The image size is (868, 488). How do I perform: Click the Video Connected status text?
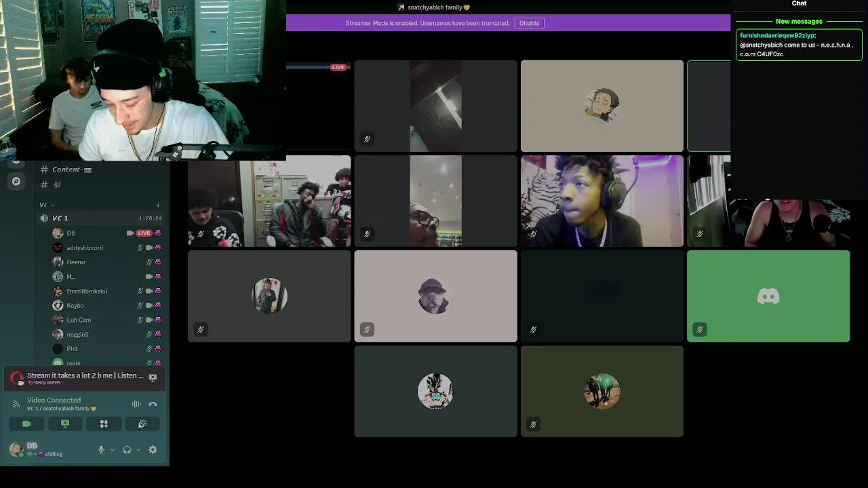[54, 400]
